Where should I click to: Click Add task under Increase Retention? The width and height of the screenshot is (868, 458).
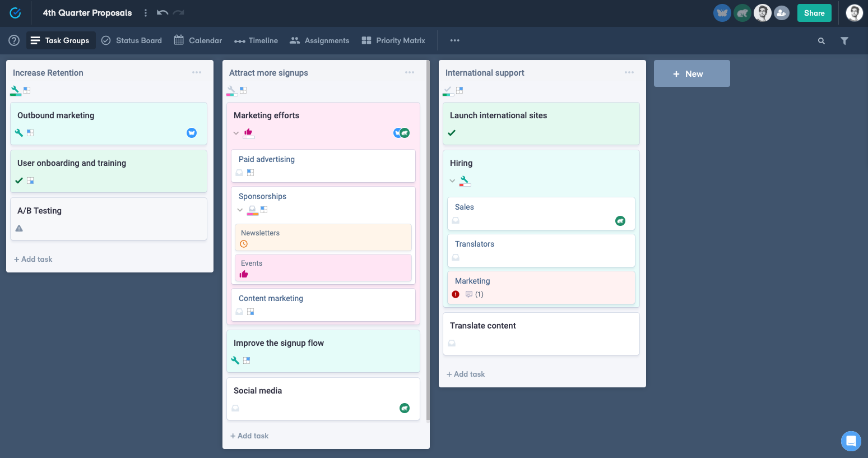pos(33,259)
